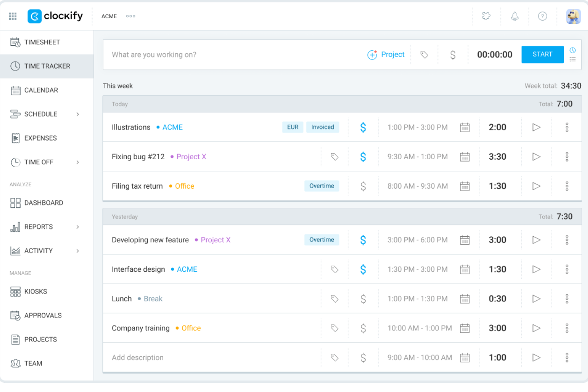Image resolution: width=588 pixels, height=392 pixels.
Task: Open the ACME workspace options menu
Action: point(130,16)
